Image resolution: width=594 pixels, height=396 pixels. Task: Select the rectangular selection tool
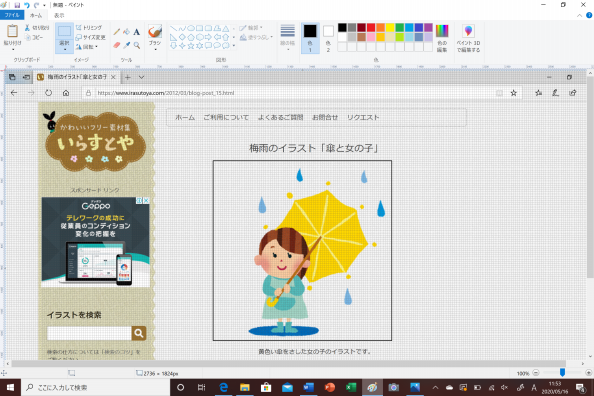(x=64, y=31)
